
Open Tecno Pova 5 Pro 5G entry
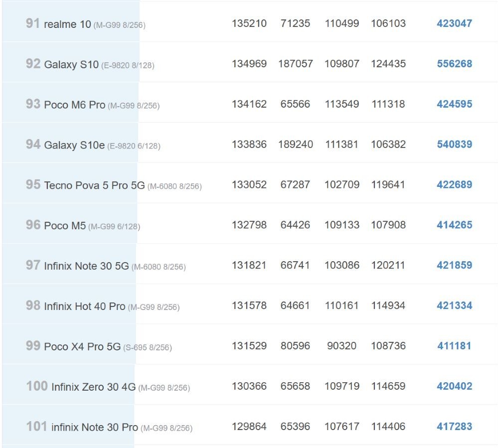[x=94, y=185]
